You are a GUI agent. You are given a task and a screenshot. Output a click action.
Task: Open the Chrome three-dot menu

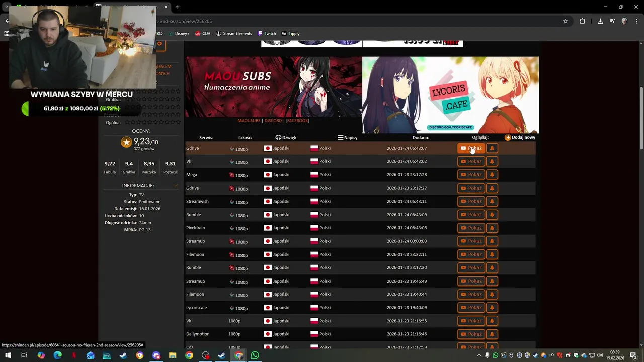637,21
